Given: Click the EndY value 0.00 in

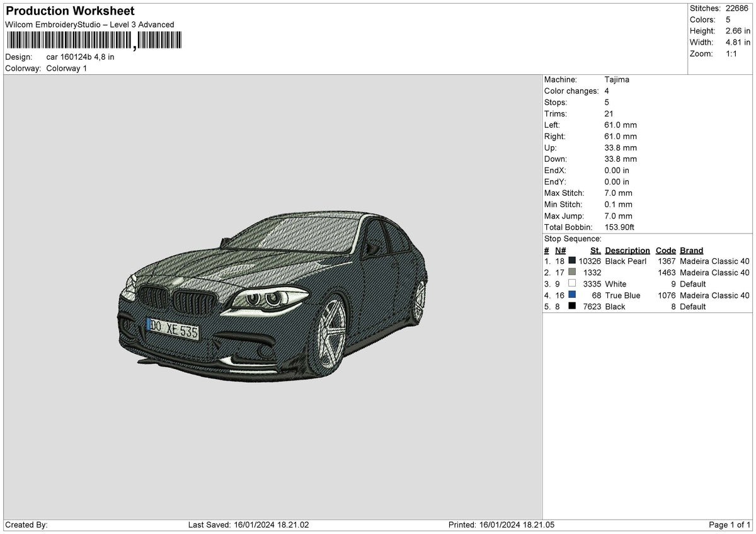Looking at the screenshot, I should coord(617,181).
